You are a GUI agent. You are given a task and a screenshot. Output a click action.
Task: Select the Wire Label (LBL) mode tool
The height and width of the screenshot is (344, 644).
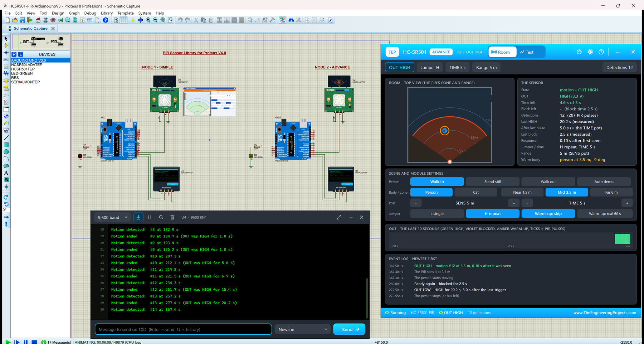(x=6, y=59)
